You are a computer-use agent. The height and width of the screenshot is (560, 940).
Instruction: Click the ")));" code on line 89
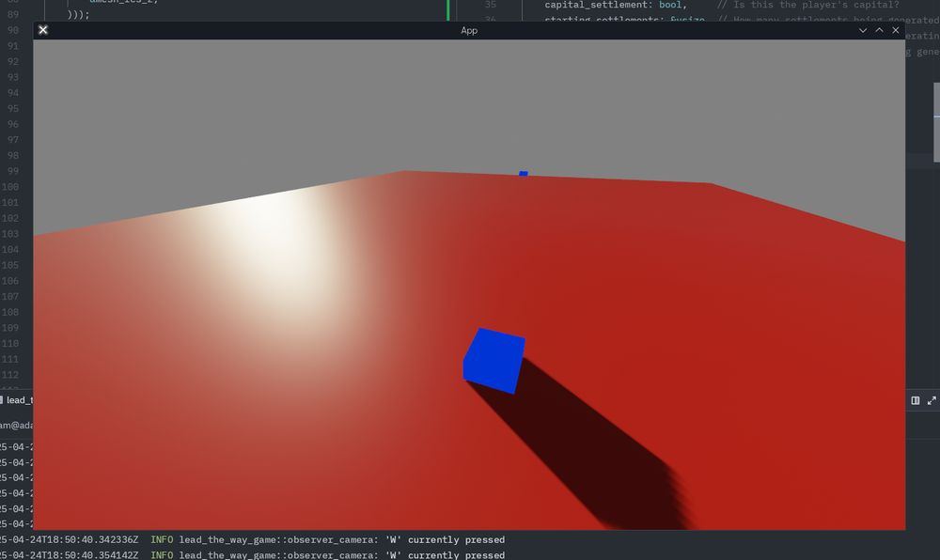[x=78, y=14]
